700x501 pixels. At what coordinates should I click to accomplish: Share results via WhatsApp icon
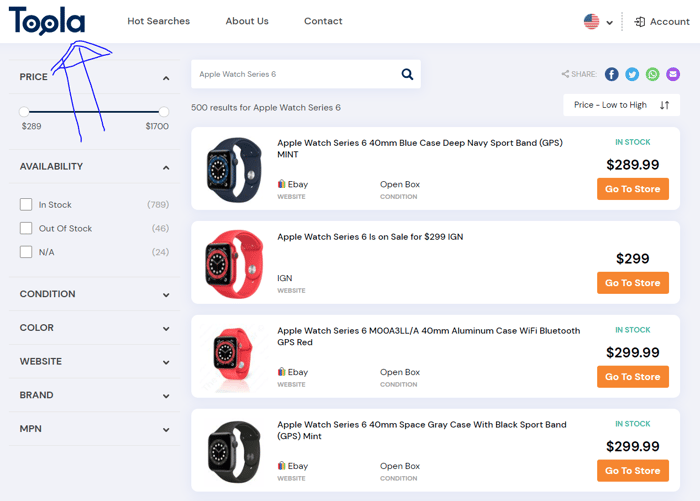click(x=652, y=74)
